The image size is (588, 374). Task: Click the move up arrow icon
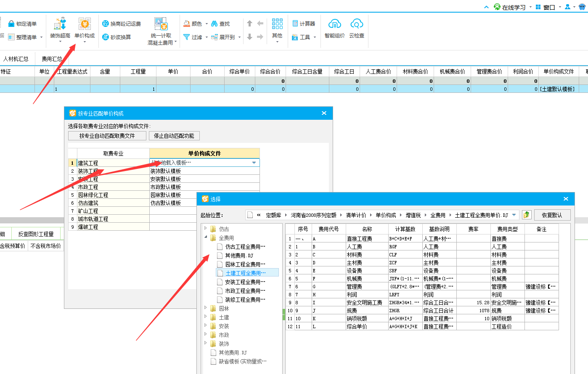point(249,24)
